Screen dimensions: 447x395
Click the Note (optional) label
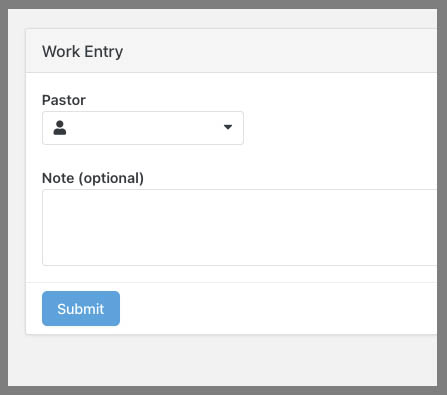click(93, 178)
